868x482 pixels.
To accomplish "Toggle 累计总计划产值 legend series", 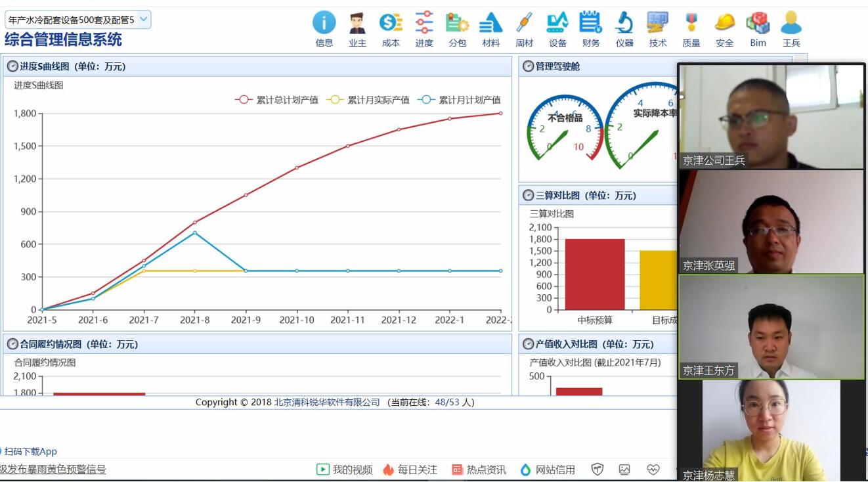I will 276,100.
